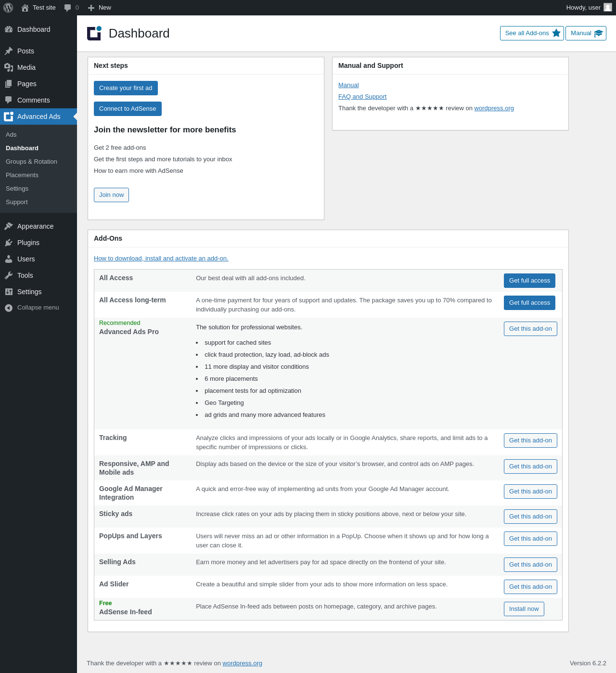Click the Advanced Ads sidebar icon

coord(9,116)
